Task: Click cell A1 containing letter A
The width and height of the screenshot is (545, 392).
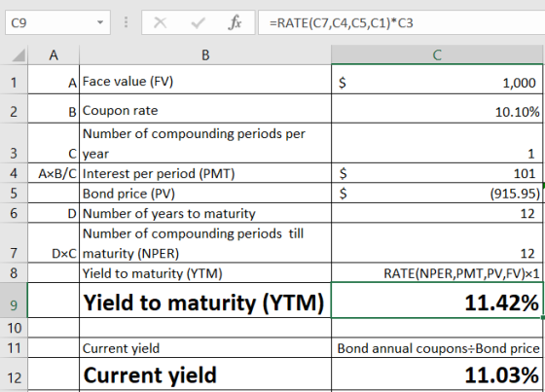Action: (x=54, y=79)
